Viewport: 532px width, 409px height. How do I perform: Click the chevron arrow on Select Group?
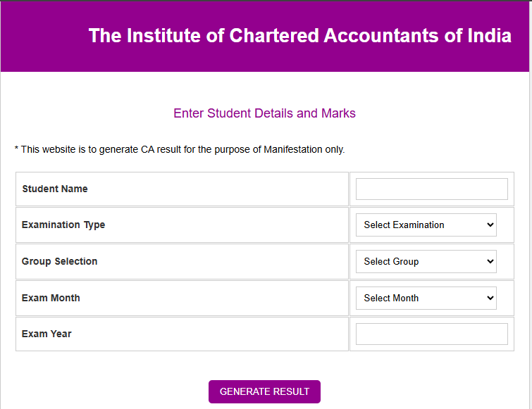tap(490, 262)
